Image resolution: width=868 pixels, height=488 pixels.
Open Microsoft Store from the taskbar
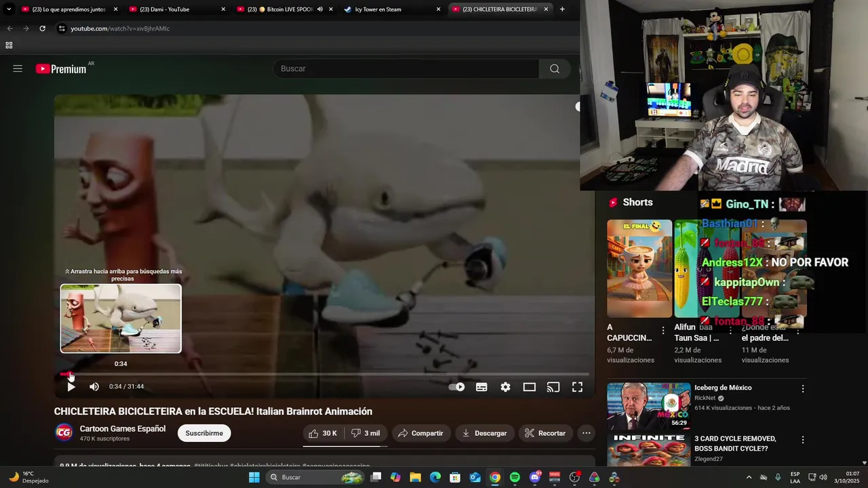[455, 477]
